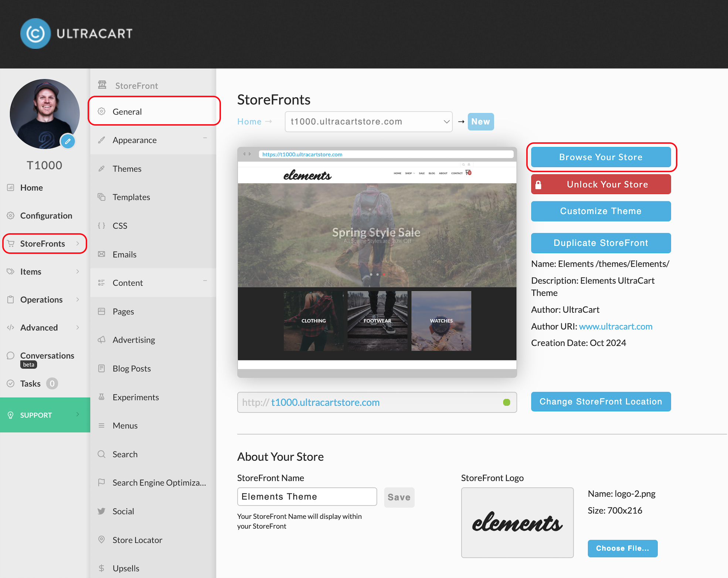
Task: Expand the Operations sidebar chevron
Action: [x=78, y=299]
